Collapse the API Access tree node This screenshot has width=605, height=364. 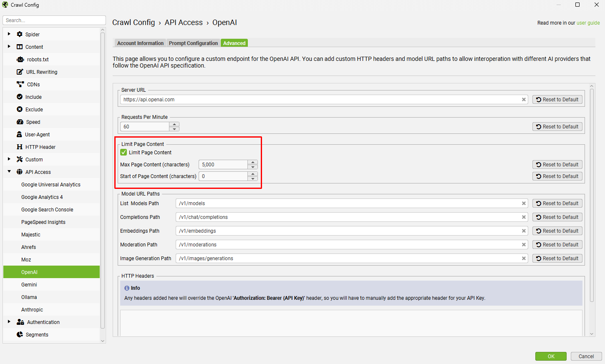click(9, 172)
